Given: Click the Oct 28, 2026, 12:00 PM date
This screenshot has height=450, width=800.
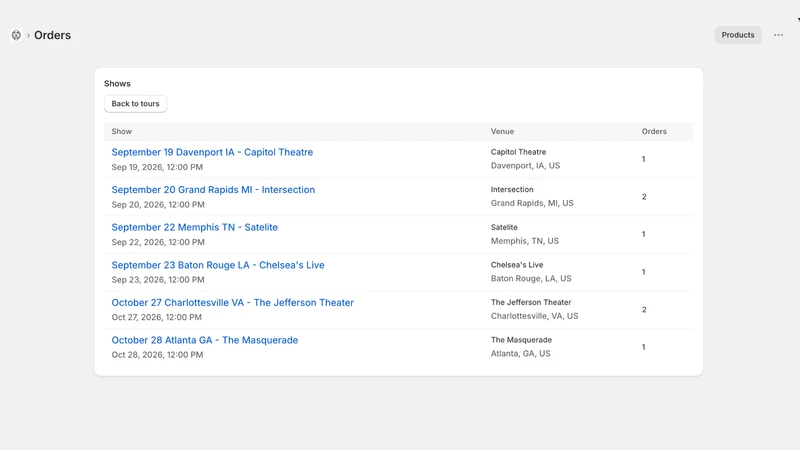Looking at the screenshot, I should coord(157,355).
